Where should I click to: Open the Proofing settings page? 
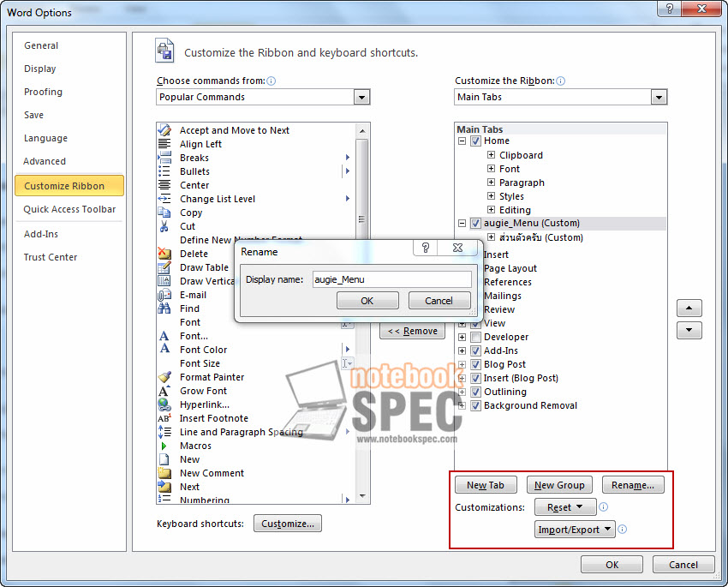[43, 92]
